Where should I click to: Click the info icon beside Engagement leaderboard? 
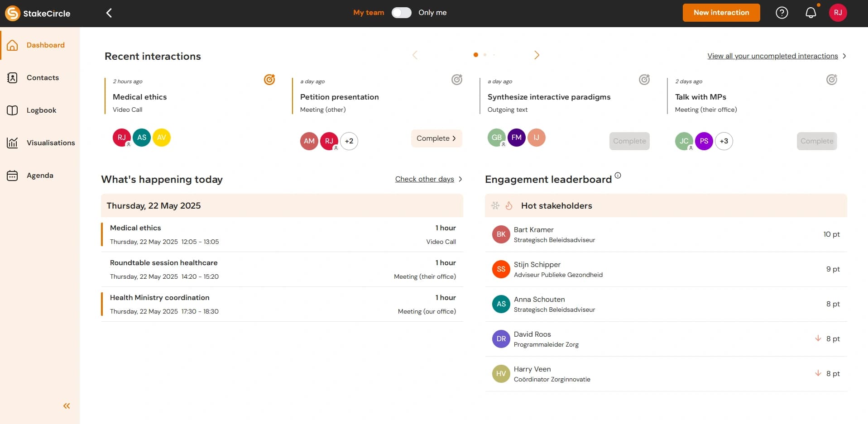coord(618,176)
